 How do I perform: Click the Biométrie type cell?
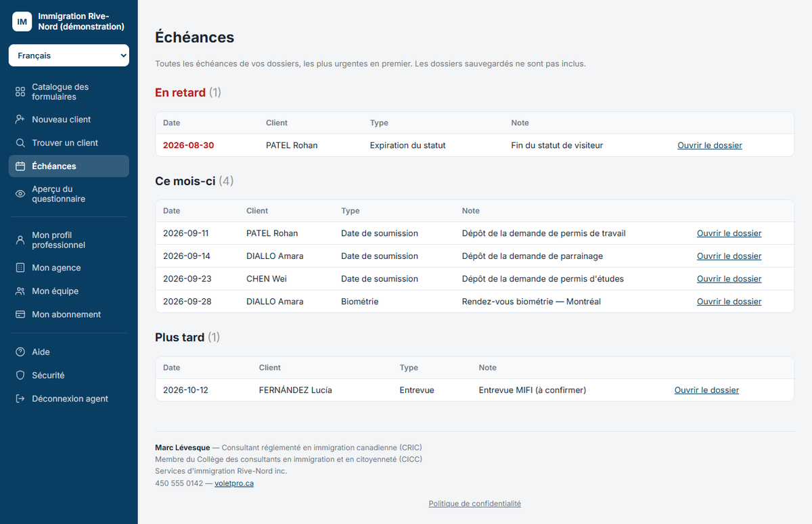click(360, 302)
